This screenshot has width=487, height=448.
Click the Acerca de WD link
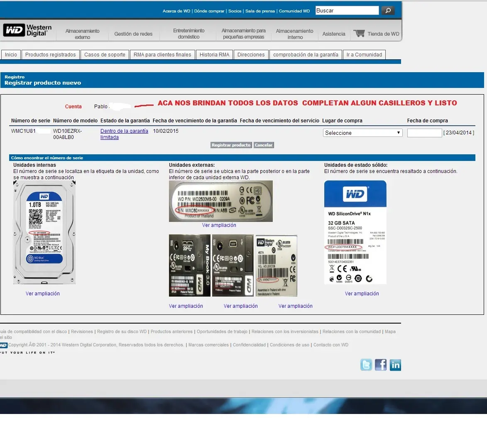point(176,11)
